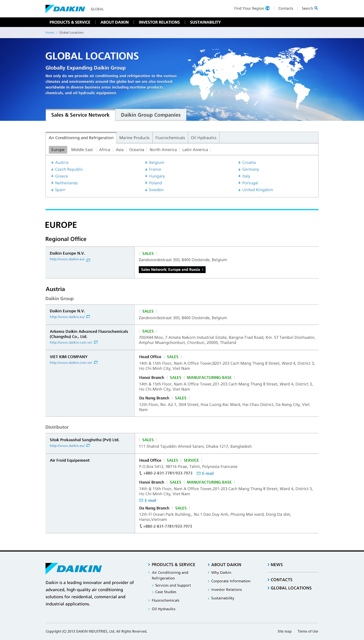Click the globe icon beside Find Your Region

click(x=267, y=8)
